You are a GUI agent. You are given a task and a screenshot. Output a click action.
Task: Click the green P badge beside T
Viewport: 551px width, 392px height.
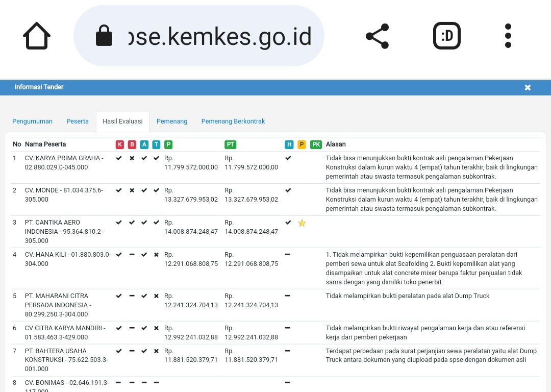(x=168, y=144)
